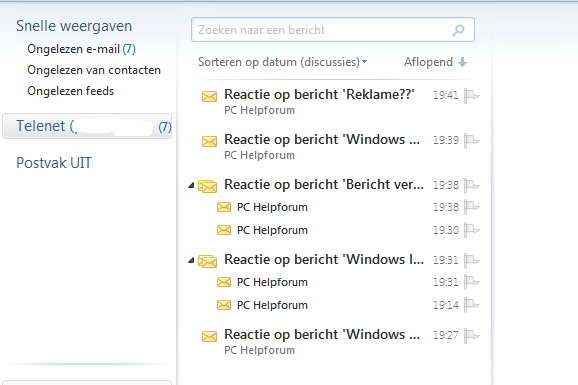Flag the child PC Helpforum message at 19:31
The height and width of the screenshot is (385, 578).
pyautogui.click(x=471, y=282)
